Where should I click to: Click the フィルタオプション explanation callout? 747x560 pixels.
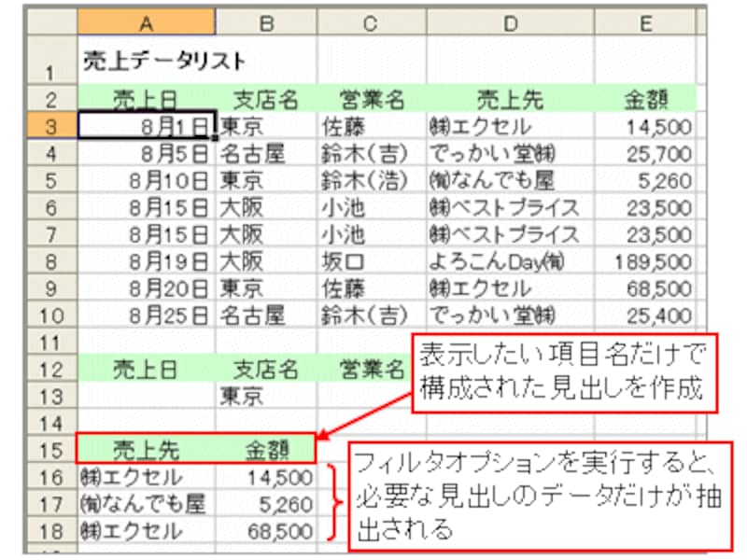[x=540, y=497]
